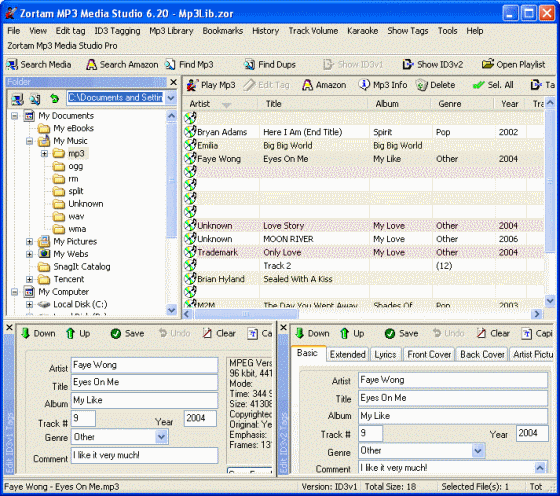Collapse the My Music tree node
Viewport: 560px width, 496px height.
(30, 141)
